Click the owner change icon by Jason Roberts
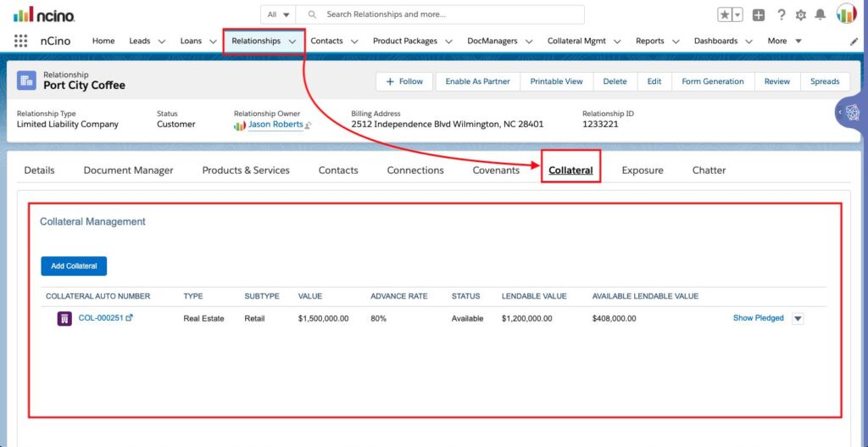868x447 pixels. 308,126
